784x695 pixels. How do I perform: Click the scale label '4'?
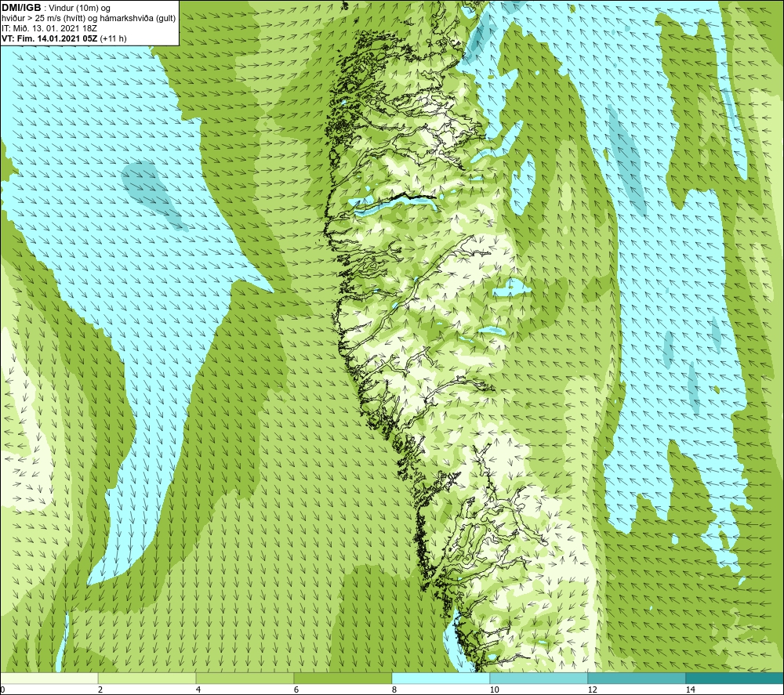198,690
